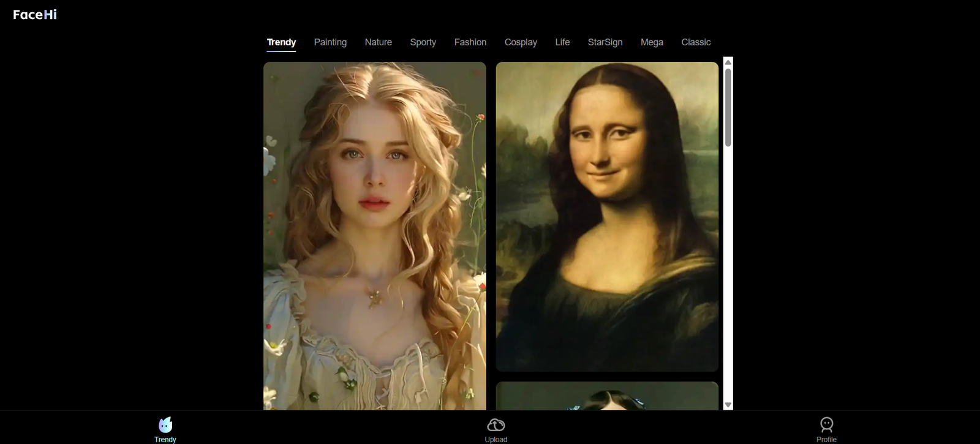Open the Cosplay tab

pos(521,42)
